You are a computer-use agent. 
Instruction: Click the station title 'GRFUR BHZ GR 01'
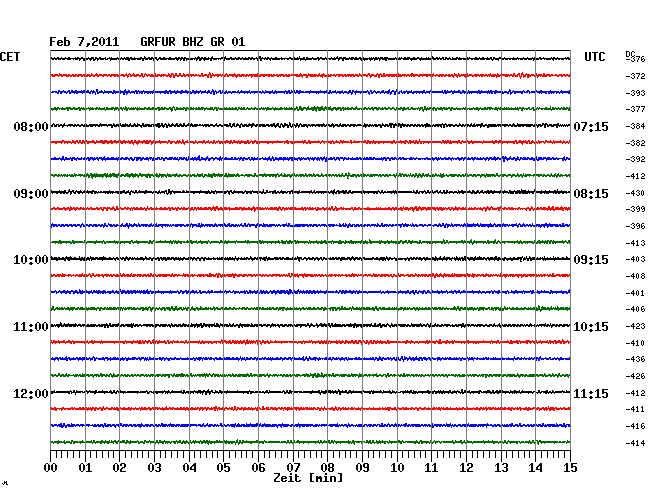(193, 42)
